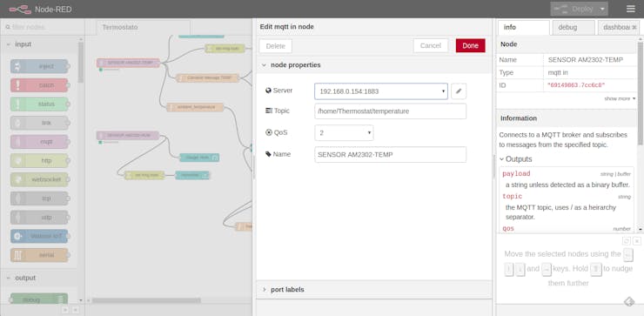
Task: Open the hamburger main menu
Action: click(630, 9)
